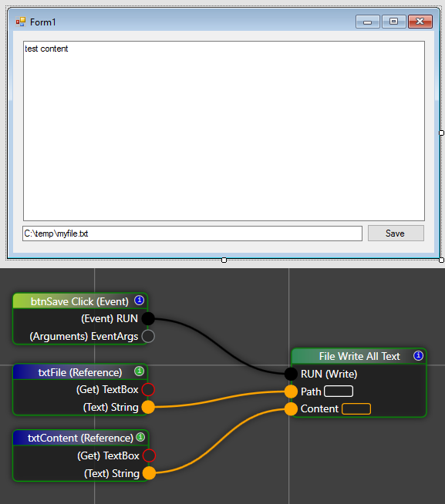The image size is (445, 504).
Task: Select txtFile (Text) String orange port
Action: coord(148,407)
